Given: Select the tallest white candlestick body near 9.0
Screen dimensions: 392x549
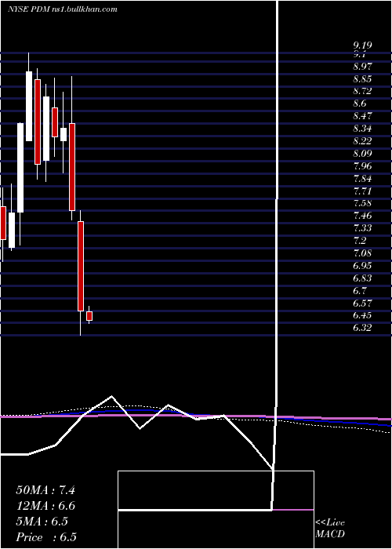Looking at the screenshot, I should 29,106.
